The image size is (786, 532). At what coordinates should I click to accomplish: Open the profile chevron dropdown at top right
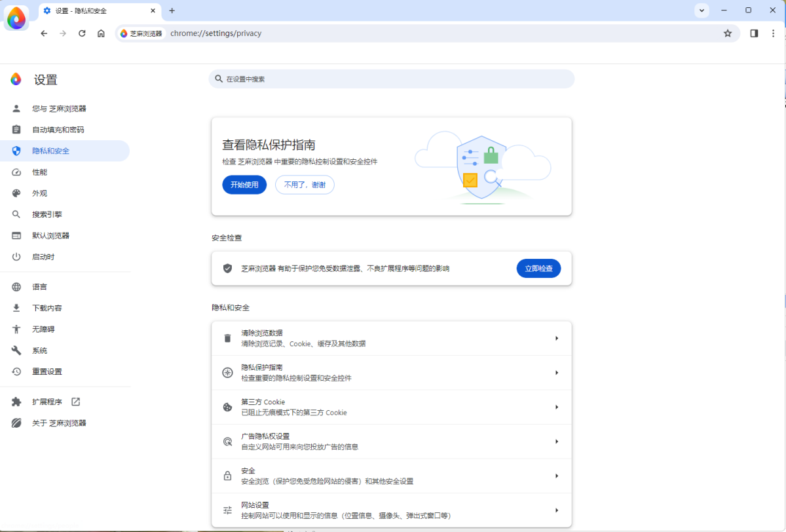click(x=702, y=10)
